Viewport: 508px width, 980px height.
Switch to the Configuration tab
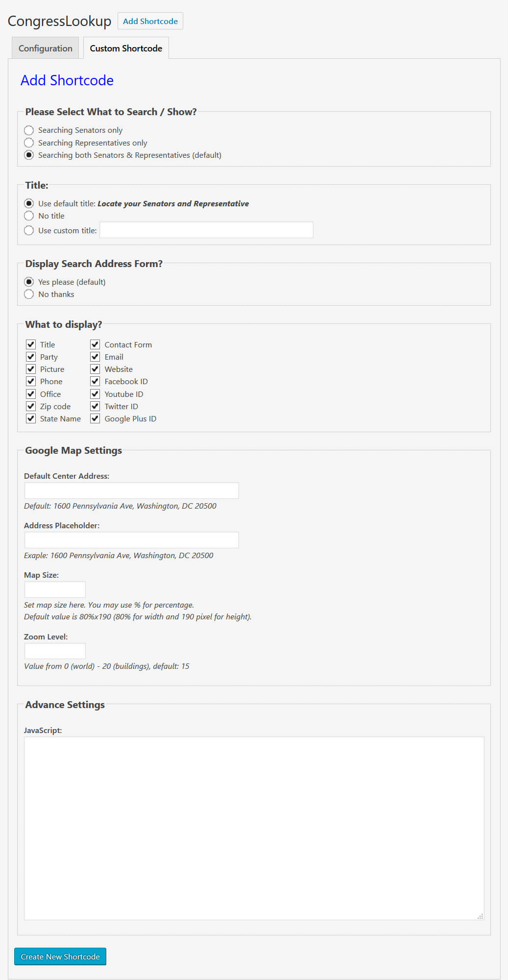click(x=45, y=48)
